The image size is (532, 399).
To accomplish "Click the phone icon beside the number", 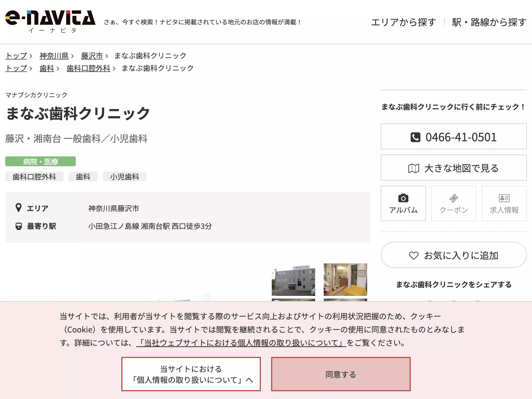I will tap(415, 137).
